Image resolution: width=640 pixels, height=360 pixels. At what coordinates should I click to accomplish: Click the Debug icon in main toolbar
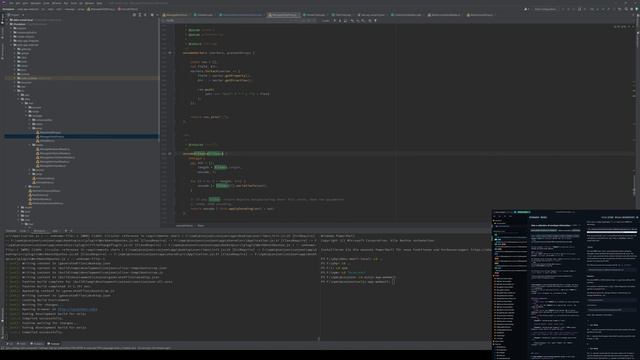click(x=569, y=9)
